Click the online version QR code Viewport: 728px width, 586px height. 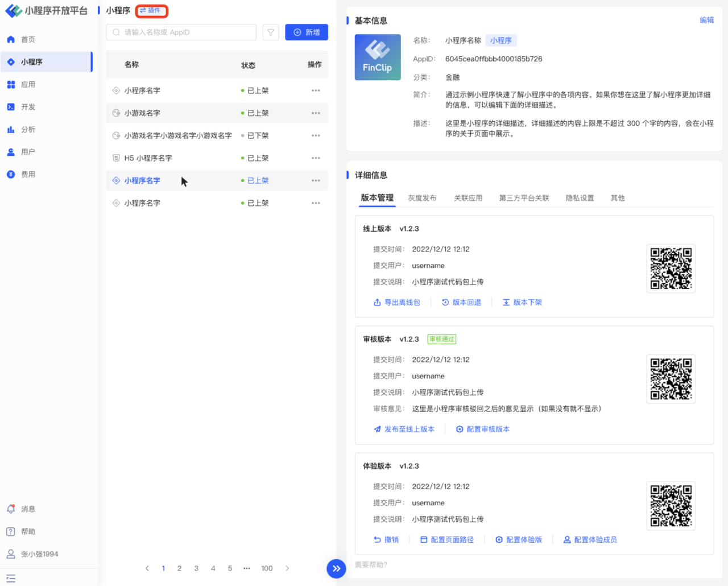click(x=671, y=269)
